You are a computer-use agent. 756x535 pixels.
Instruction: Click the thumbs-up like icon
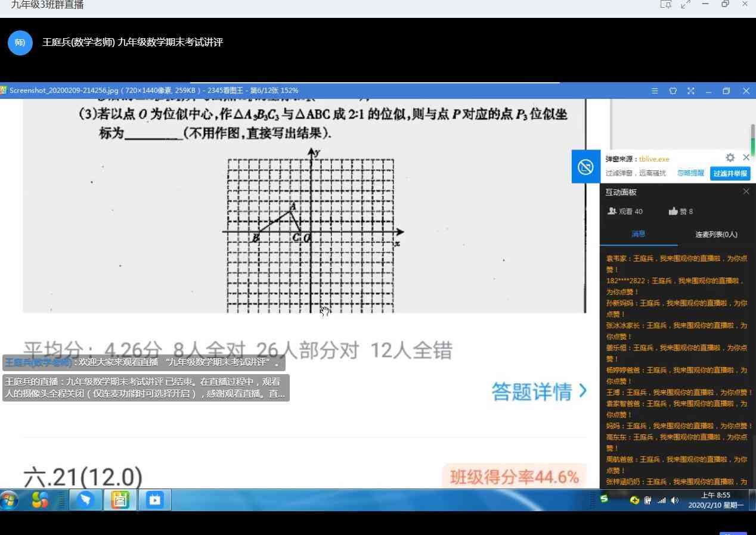pos(673,211)
